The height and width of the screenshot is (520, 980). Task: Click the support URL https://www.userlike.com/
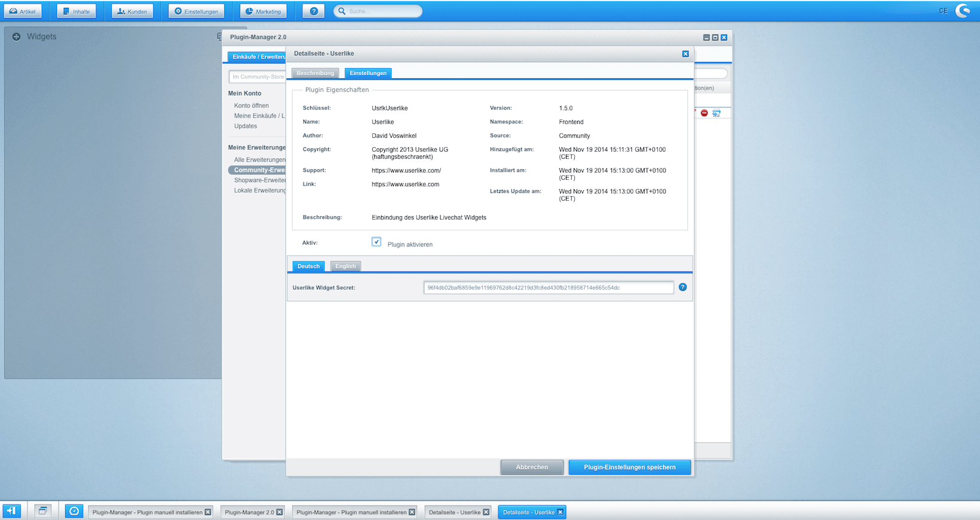(406, 171)
